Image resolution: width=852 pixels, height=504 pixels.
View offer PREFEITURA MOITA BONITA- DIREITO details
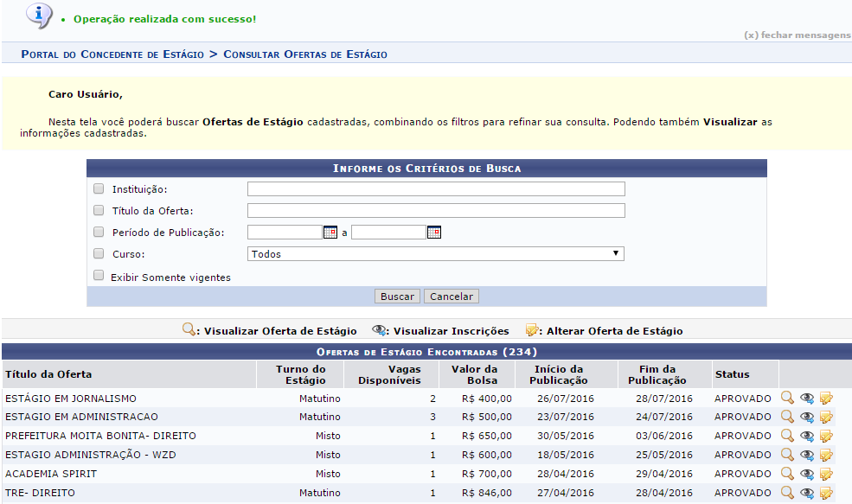point(787,436)
